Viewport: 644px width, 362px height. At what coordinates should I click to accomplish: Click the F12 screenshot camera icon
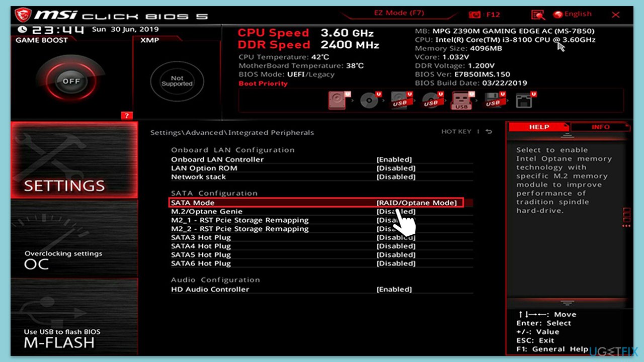pos(474,15)
